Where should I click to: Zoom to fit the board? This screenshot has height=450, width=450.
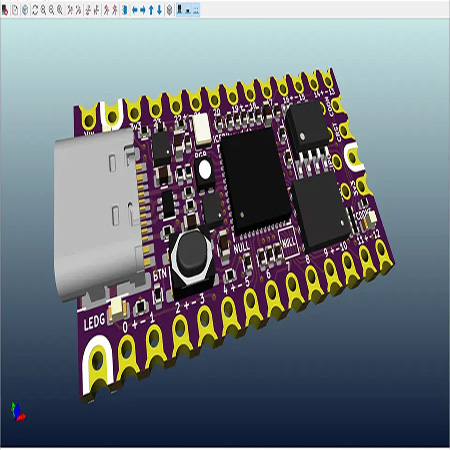(60, 10)
